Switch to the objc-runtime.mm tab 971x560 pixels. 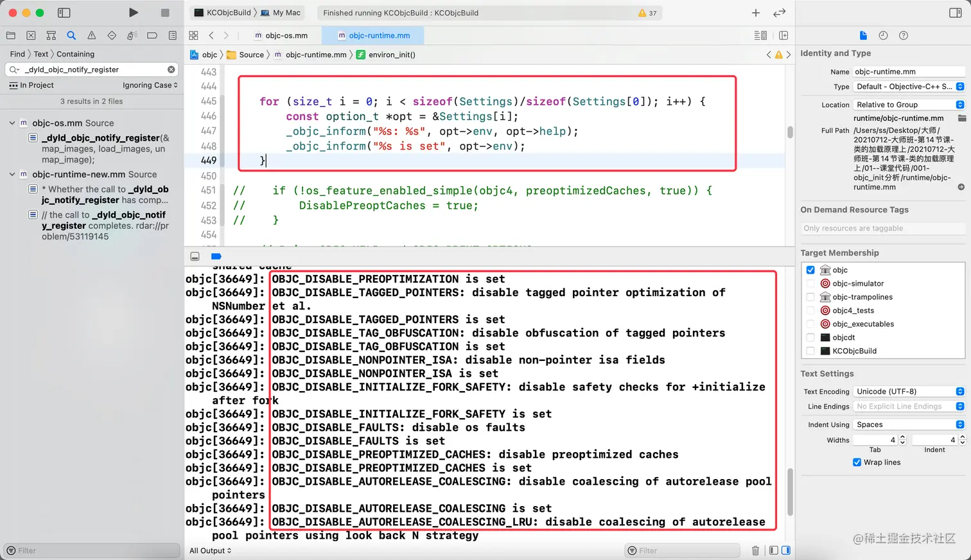[374, 36]
